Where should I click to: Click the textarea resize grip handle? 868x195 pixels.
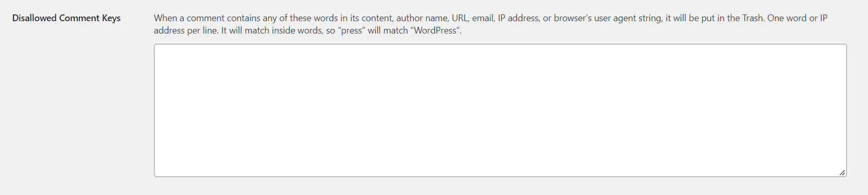pyautogui.click(x=842, y=172)
